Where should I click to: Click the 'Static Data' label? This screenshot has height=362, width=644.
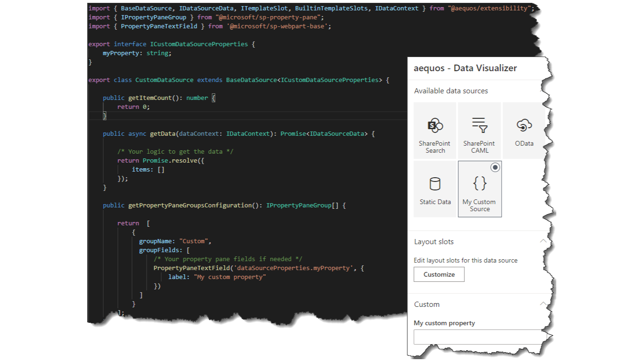[435, 202]
